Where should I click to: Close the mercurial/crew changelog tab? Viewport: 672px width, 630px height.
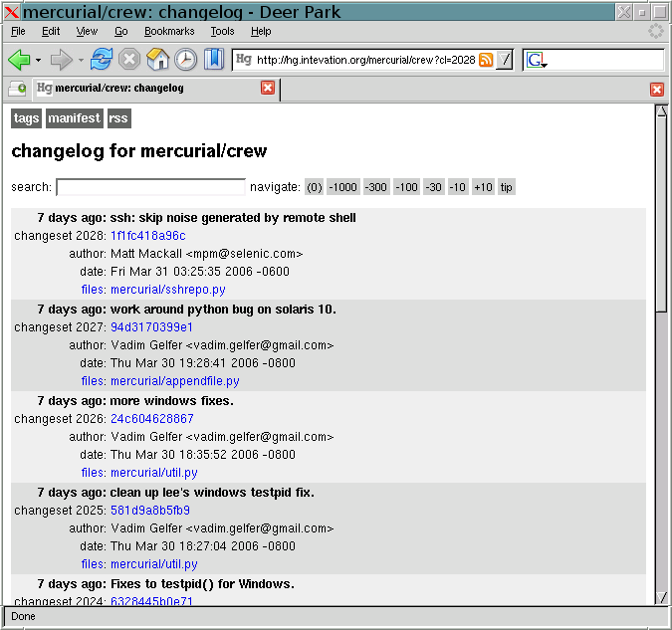(x=268, y=89)
